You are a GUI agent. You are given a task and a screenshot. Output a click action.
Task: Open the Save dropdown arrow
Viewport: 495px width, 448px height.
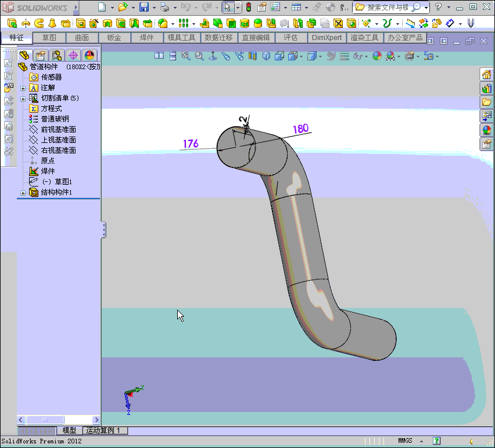point(154,8)
